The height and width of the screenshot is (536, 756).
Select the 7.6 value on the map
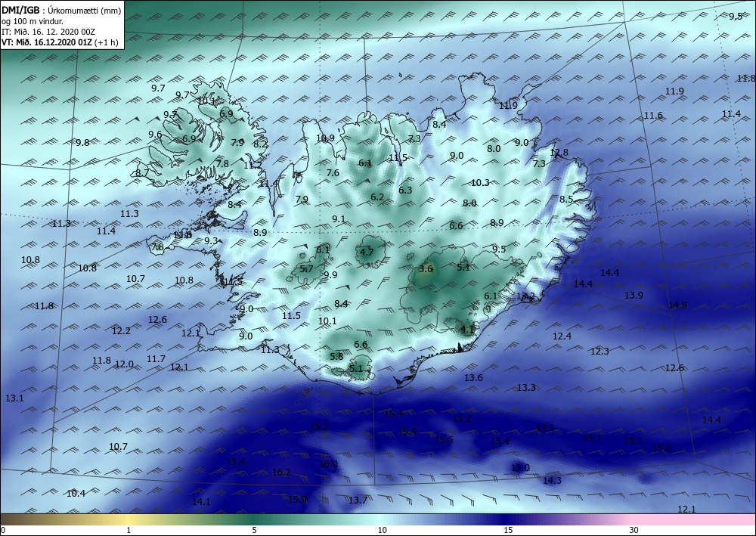(333, 172)
